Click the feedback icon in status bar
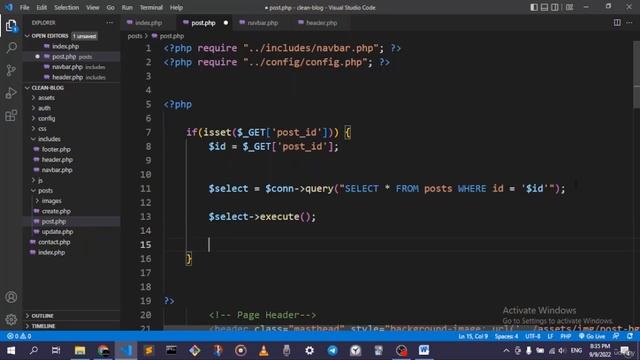This screenshot has width=640, height=360. click(616, 336)
